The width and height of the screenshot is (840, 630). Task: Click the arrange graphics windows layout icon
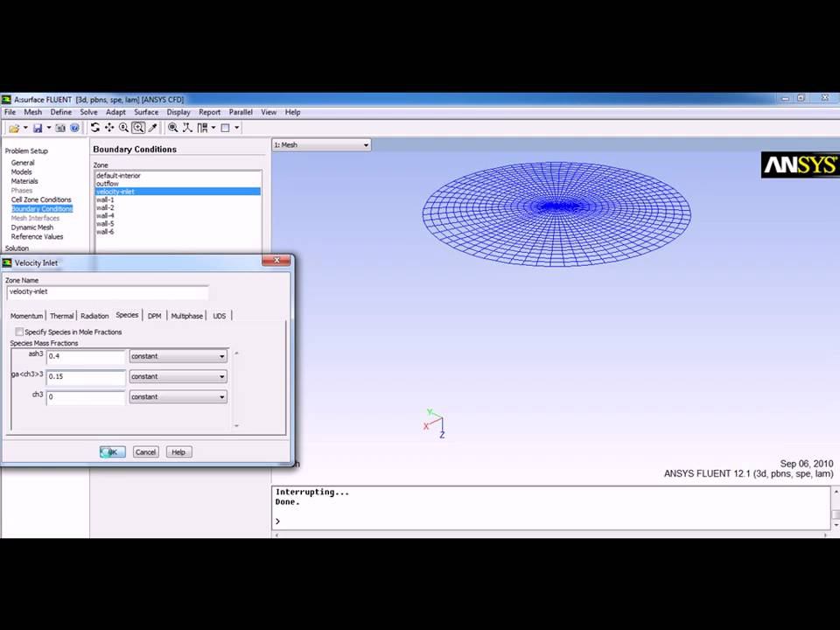coord(202,128)
